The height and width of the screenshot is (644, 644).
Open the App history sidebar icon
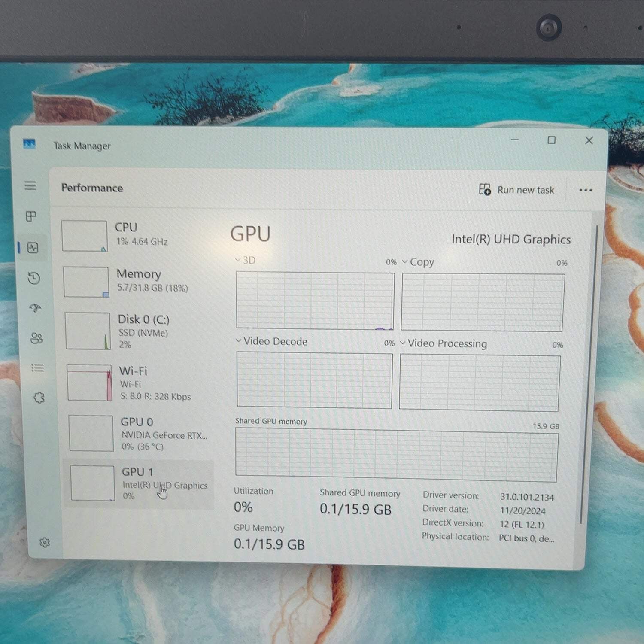(34, 278)
